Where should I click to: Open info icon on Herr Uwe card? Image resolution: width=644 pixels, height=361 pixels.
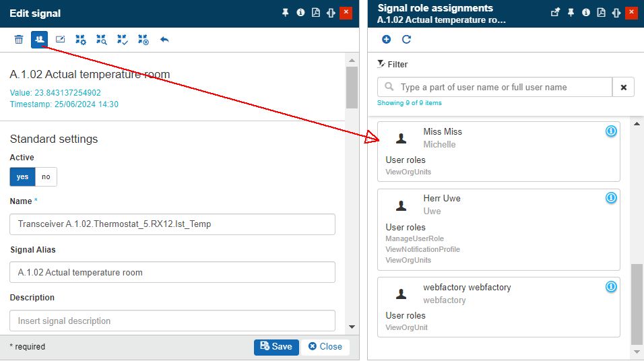point(611,198)
